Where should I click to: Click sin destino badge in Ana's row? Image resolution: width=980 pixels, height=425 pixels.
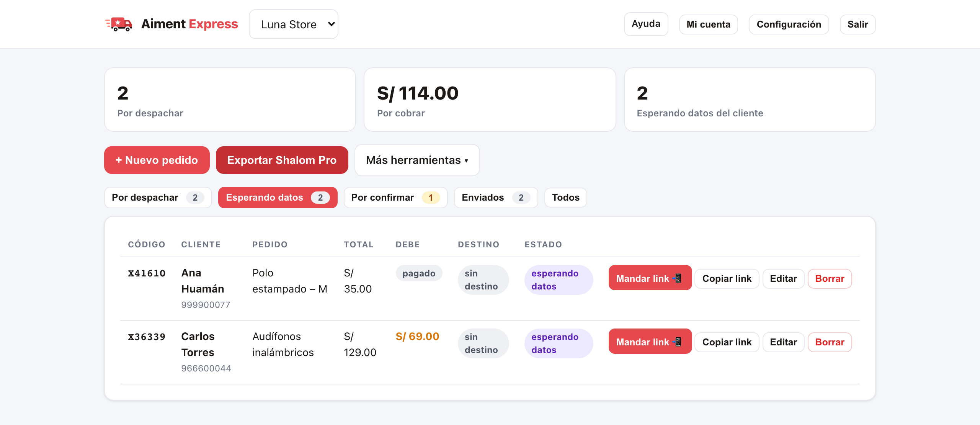click(483, 280)
